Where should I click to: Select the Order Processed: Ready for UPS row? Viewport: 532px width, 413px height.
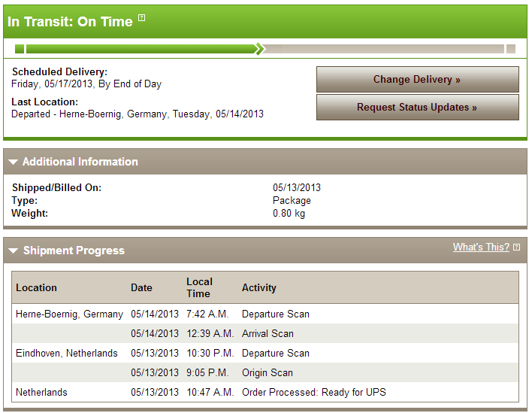pos(265,392)
